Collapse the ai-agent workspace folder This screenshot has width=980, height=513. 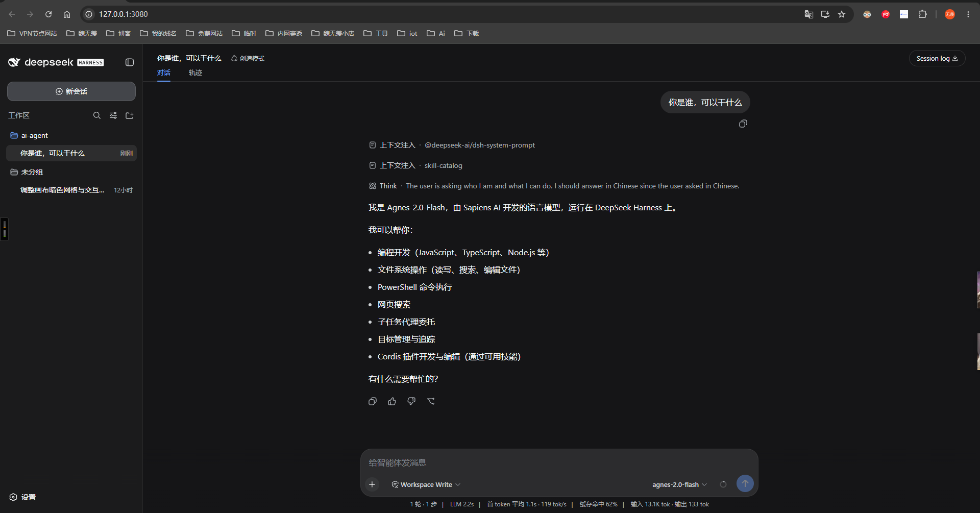(71, 135)
